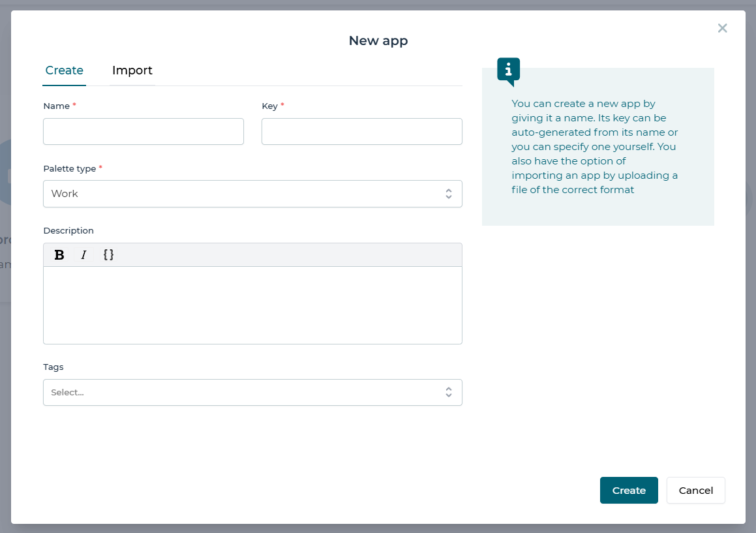Click the Palette type chevron arrows
The width and height of the screenshot is (756, 533).
[x=449, y=194]
